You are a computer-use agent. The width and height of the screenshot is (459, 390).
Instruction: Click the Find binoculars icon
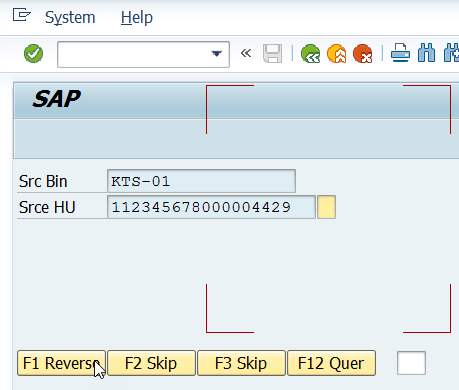click(426, 53)
